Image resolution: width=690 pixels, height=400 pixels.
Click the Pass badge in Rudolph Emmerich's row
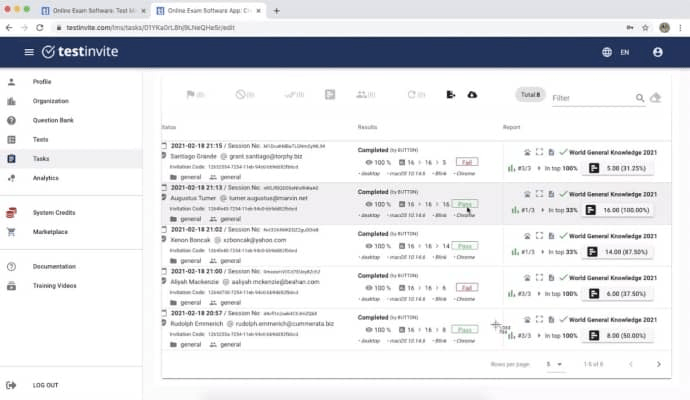(465, 330)
